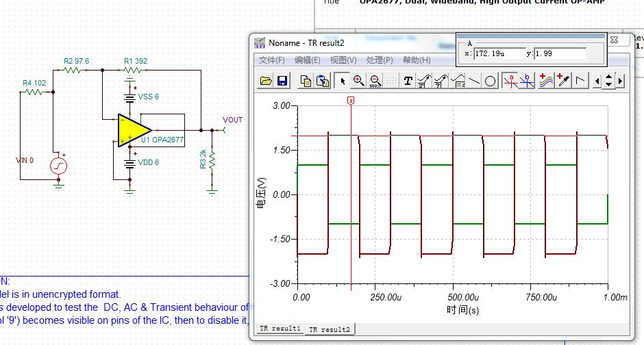644x345 pixels.
Task: Click the 时间(s) x-axis label
Action: tap(462, 309)
